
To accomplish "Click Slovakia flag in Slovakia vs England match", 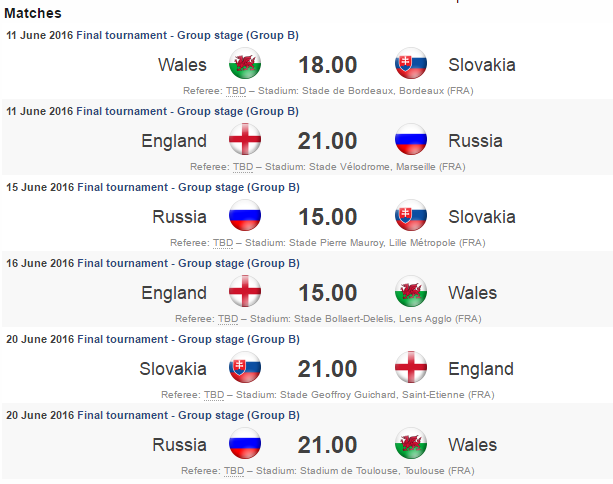I will tap(245, 369).
